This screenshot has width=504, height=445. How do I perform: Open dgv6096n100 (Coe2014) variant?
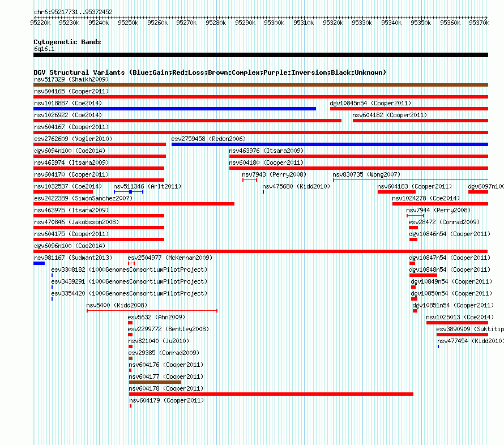(70, 246)
